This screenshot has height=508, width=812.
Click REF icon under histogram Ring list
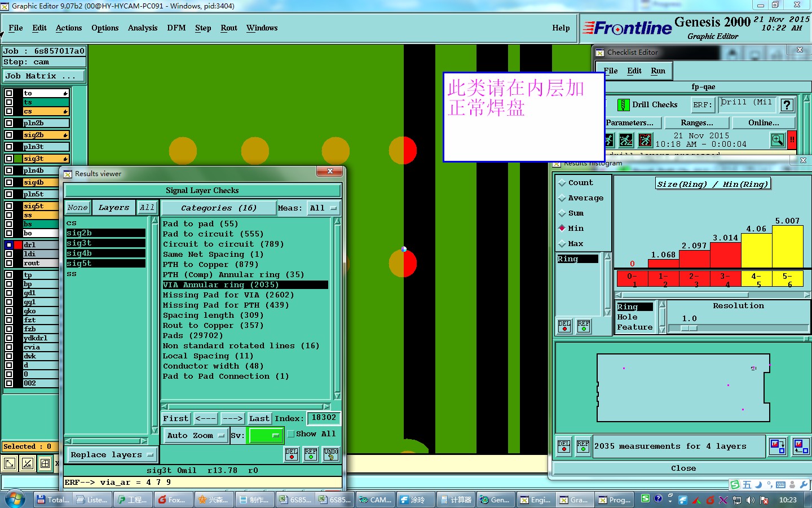pyautogui.click(x=584, y=326)
